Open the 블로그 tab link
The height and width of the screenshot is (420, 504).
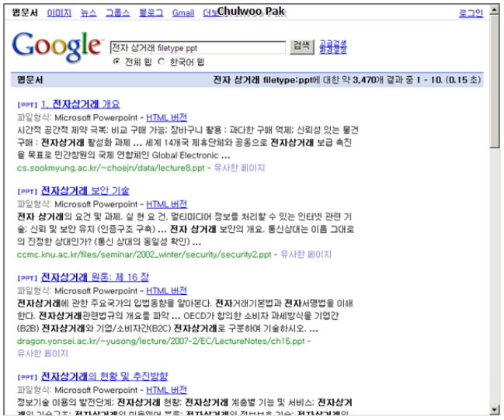(151, 13)
